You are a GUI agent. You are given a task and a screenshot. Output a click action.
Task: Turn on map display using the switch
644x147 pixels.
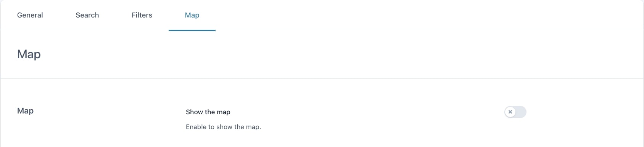pos(515,112)
